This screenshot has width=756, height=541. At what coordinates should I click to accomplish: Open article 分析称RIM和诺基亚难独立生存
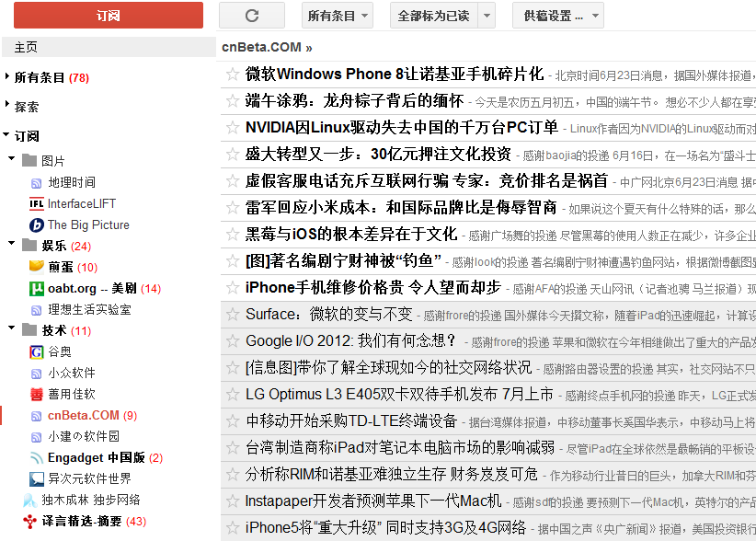[392, 475]
